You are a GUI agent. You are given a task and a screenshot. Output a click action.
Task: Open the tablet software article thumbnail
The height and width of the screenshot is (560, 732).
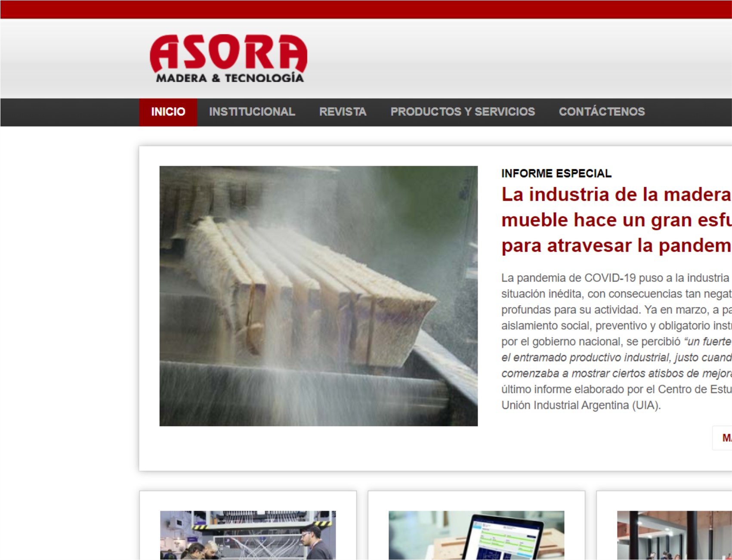[x=476, y=535]
